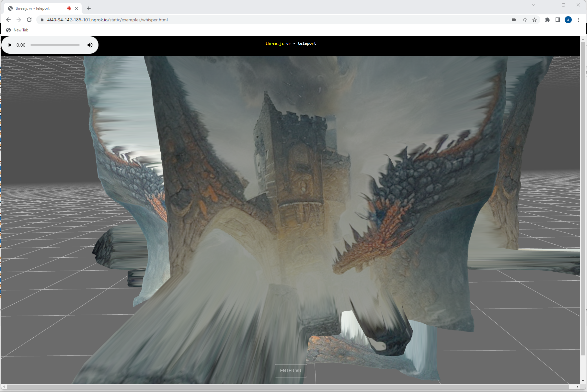Click the recording indicator on the tab
The height and width of the screenshot is (392, 587).
(x=69, y=8)
